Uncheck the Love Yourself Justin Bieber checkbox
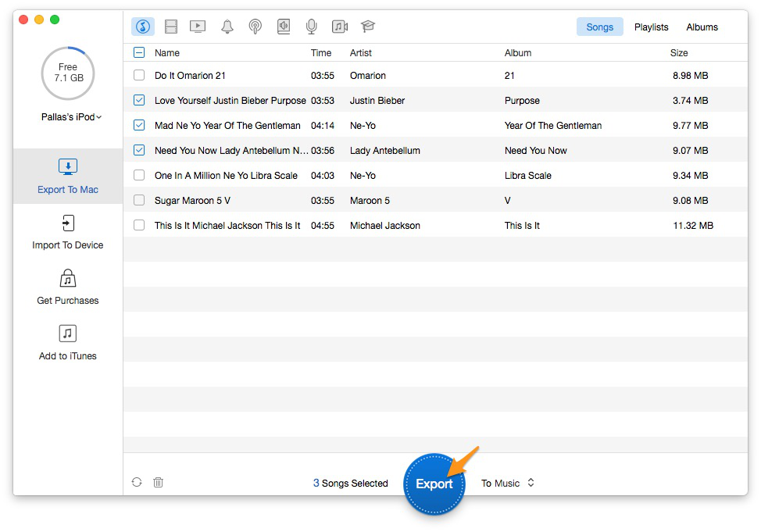 pos(139,101)
